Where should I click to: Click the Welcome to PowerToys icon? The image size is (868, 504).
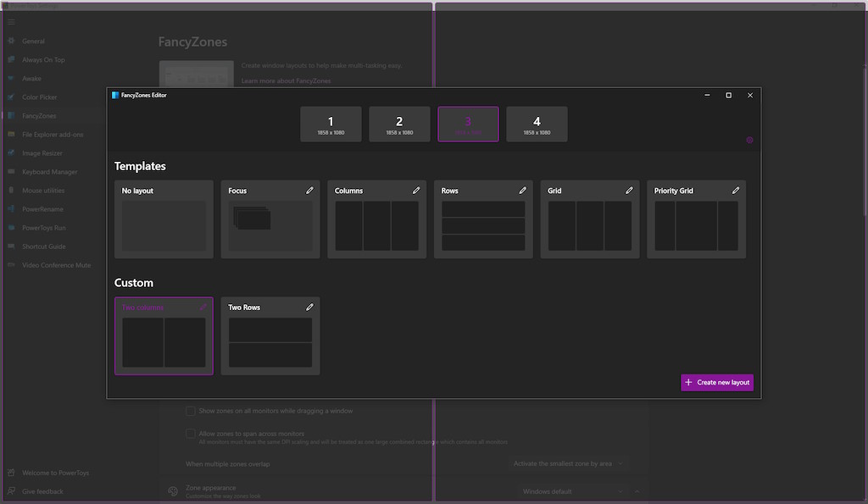pyautogui.click(x=11, y=473)
